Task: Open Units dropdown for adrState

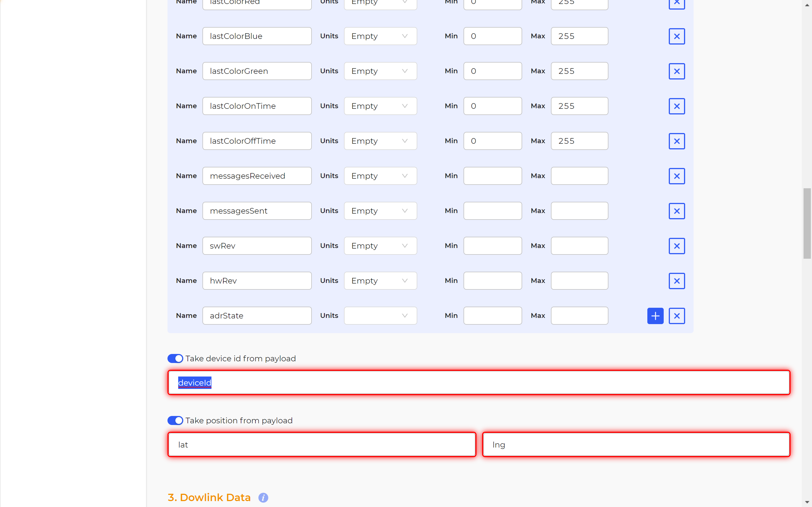Action: click(x=380, y=316)
